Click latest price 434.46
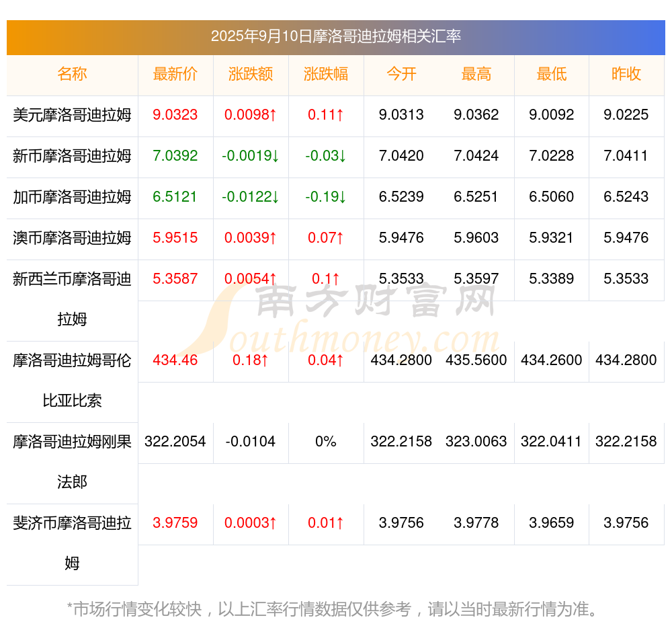Image resolution: width=672 pixels, height=630 pixels. pos(175,360)
